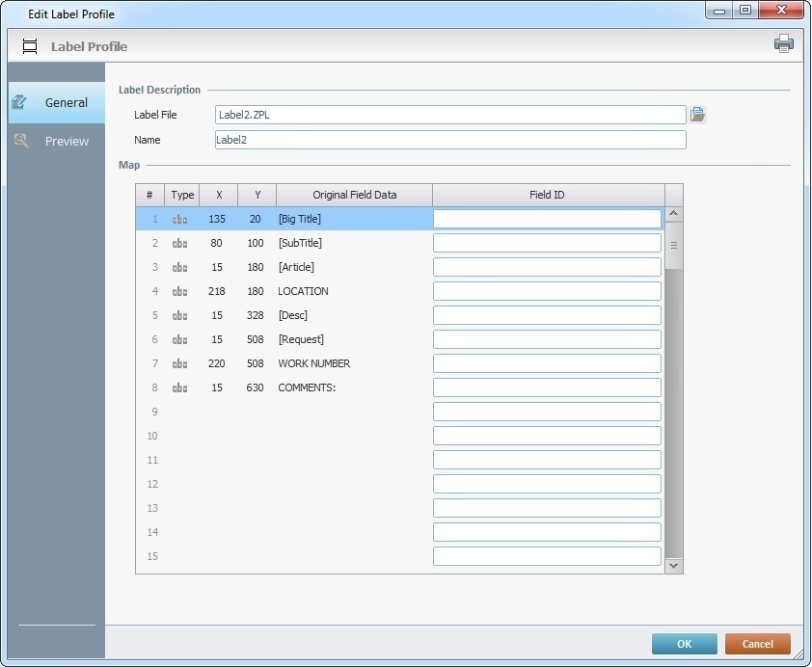812x667 pixels.
Task: Click Field ID box for Big Title row
Action: (x=547, y=219)
